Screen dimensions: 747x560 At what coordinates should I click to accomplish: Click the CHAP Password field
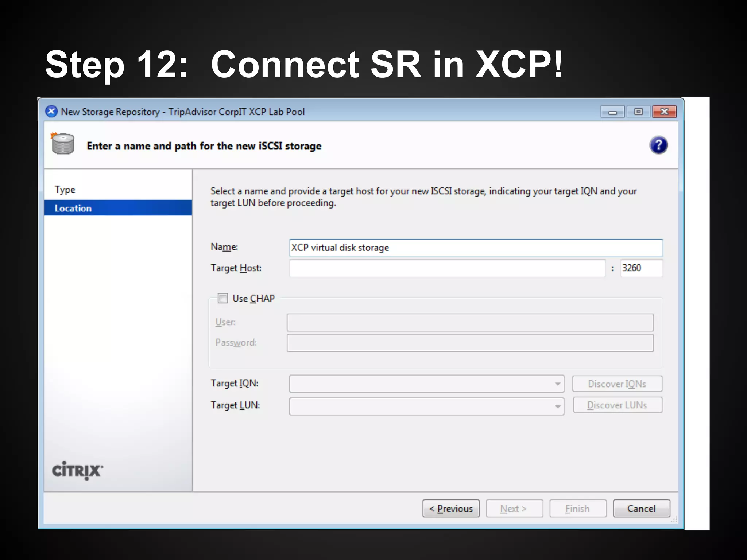coord(470,343)
